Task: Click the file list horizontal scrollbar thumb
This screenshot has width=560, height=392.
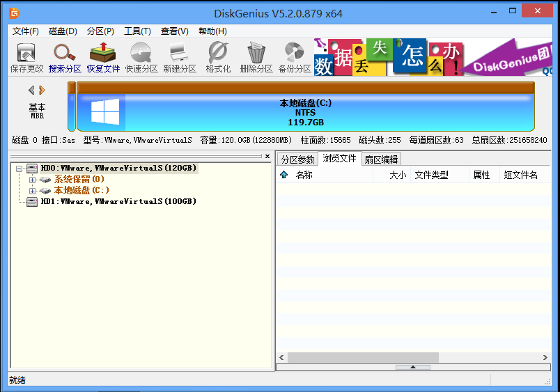Action: tap(363, 357)
